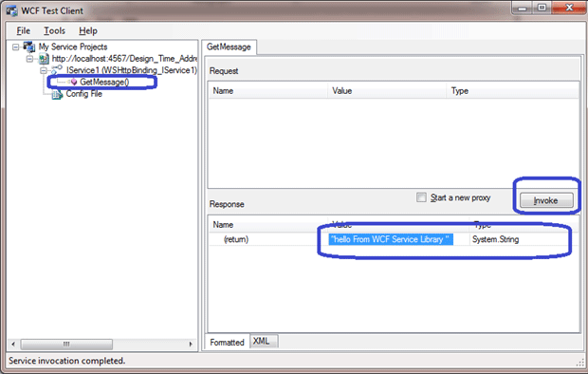Click the Request section label
Viewport: 588px width, 374px height.
224,71
